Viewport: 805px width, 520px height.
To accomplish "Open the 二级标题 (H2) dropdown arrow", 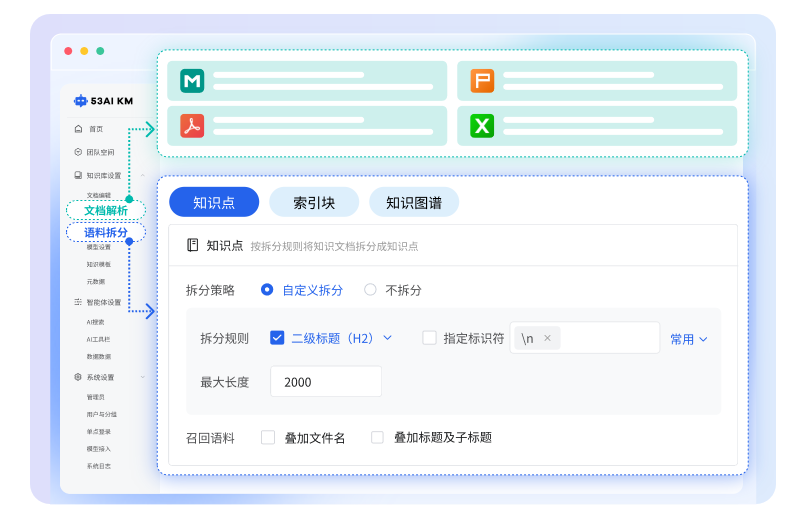I will [388, 338].
